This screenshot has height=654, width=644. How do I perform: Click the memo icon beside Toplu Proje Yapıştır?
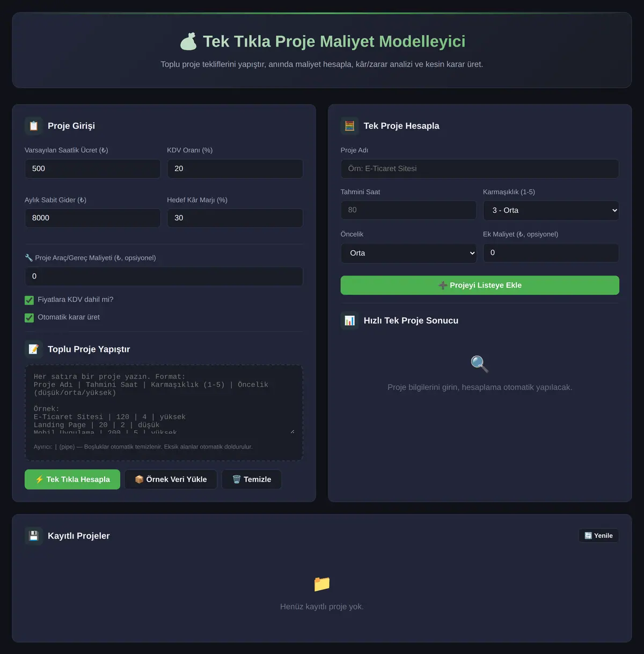click(34, 349)
